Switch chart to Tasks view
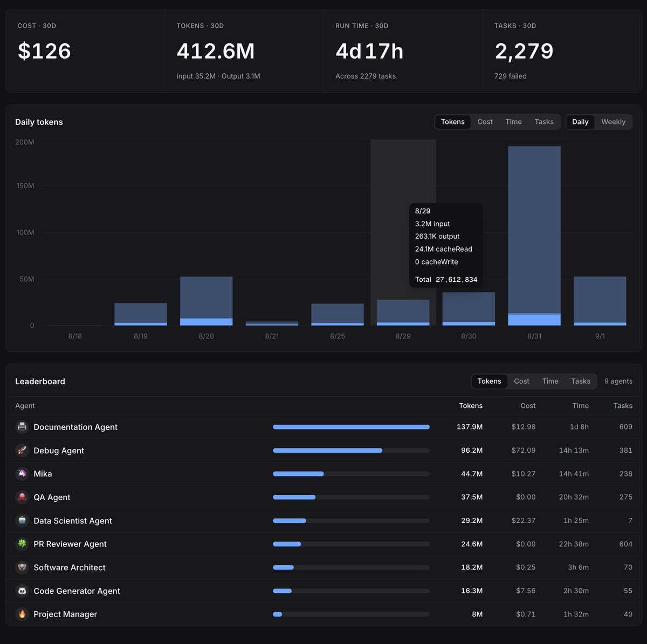The height and width of the screenshot is (644, 647). coord(544,122)
